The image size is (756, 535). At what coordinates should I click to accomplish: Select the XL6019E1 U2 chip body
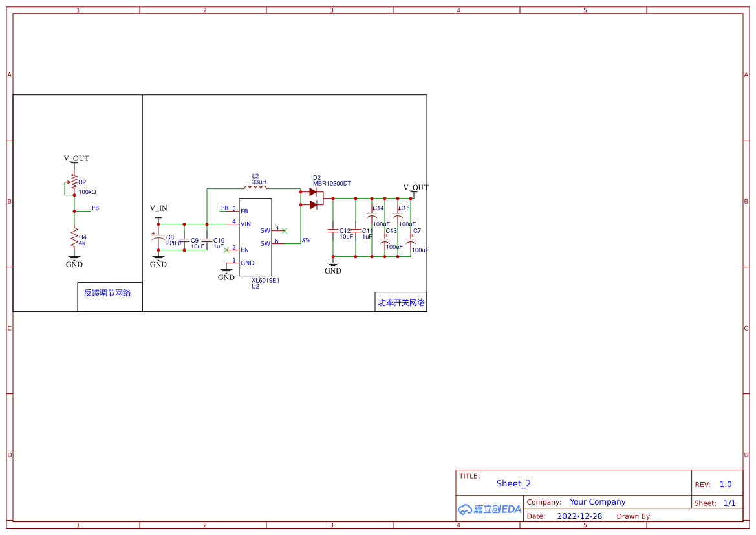[x=255, y=237]
